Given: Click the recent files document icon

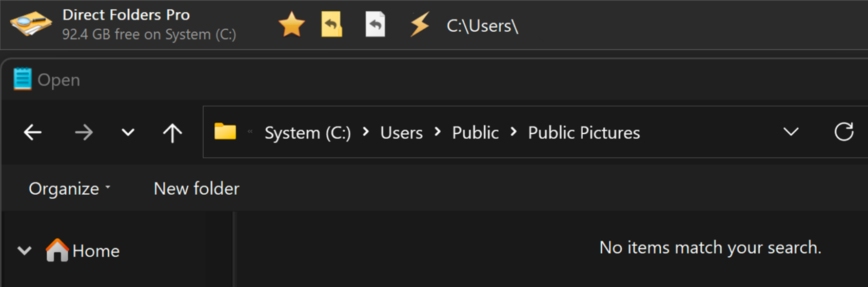Looking at the screenshot, I should 375,25.
